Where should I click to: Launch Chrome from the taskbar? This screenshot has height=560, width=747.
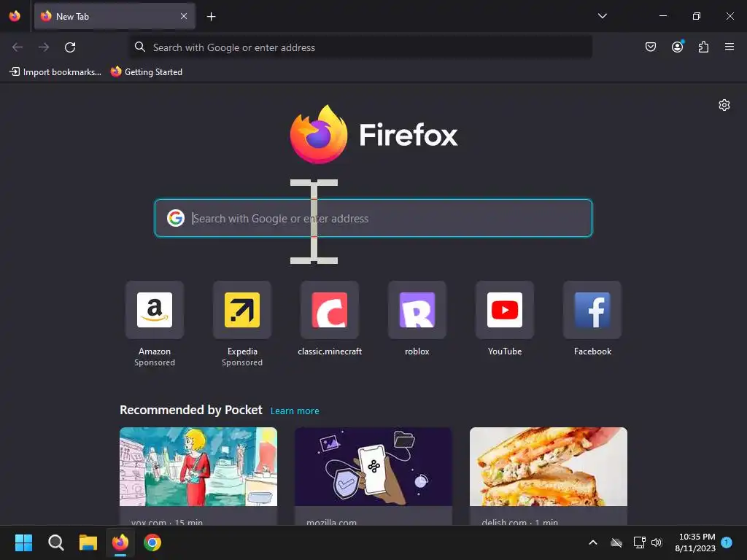tap(152, 542)
